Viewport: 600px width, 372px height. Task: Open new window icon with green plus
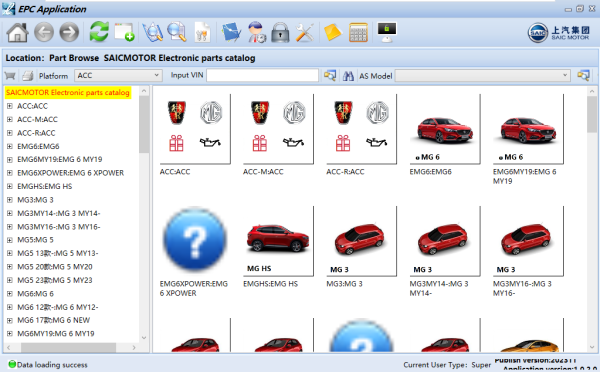pyautogui.click(x=124, y=32)
